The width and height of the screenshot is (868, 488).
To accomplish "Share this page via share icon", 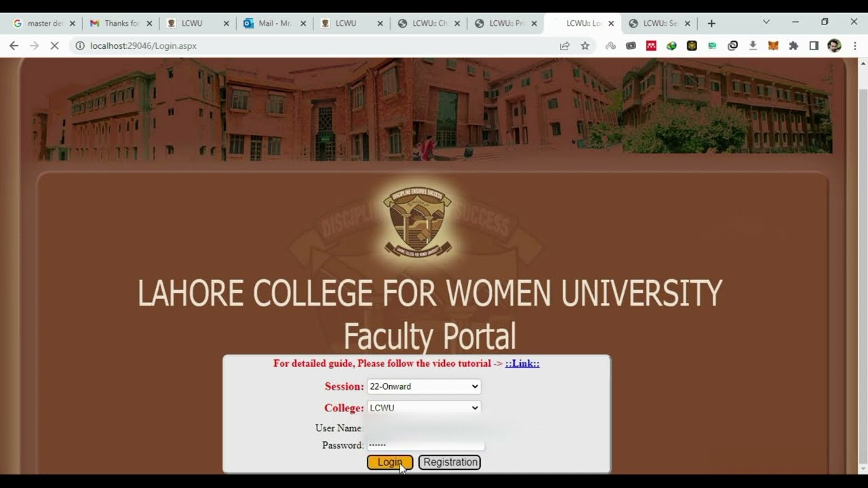I will (564, 45).
